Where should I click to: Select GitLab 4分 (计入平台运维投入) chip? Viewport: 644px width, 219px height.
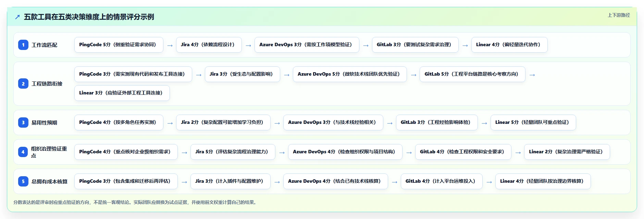pyautogui.click(x=442, y=181)
